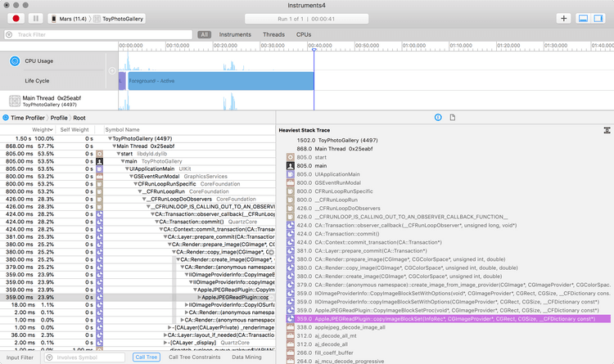Toggle the Heaviest Stack Trace collapse icon
The height and width of the screenshot is (364, 614).
607,130
